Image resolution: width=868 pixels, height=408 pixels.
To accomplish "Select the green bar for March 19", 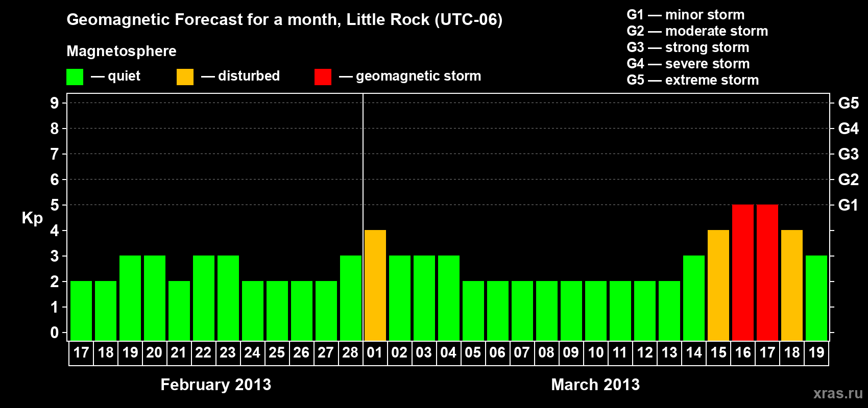I will pyautogui.click(x=816, y=298).
